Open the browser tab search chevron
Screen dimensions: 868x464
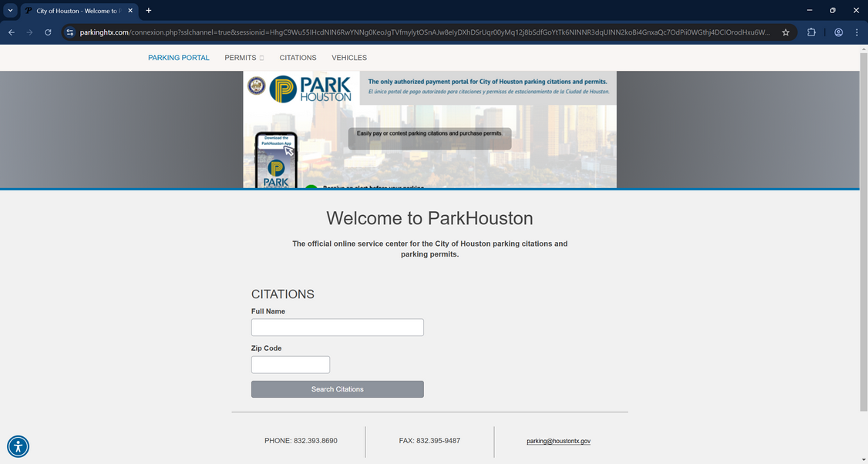[10, 10]
